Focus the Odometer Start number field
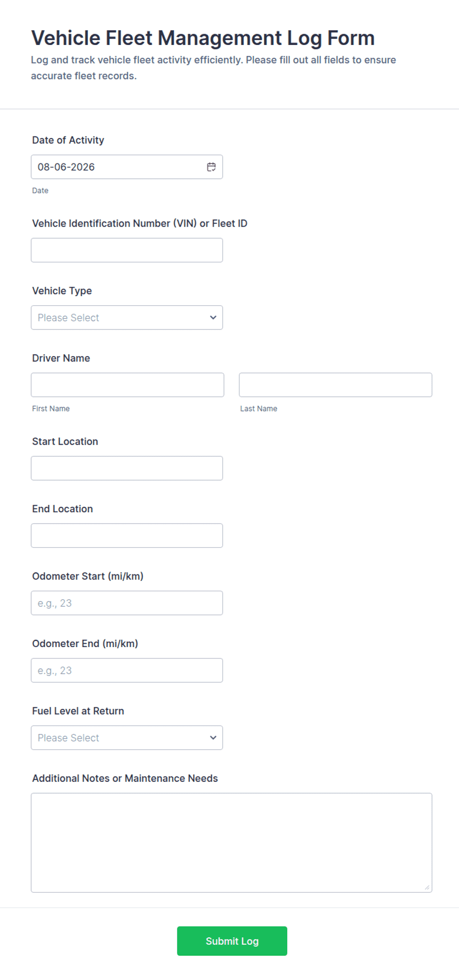The height and width of the screenshot is (980, 459). pos(127,603)
